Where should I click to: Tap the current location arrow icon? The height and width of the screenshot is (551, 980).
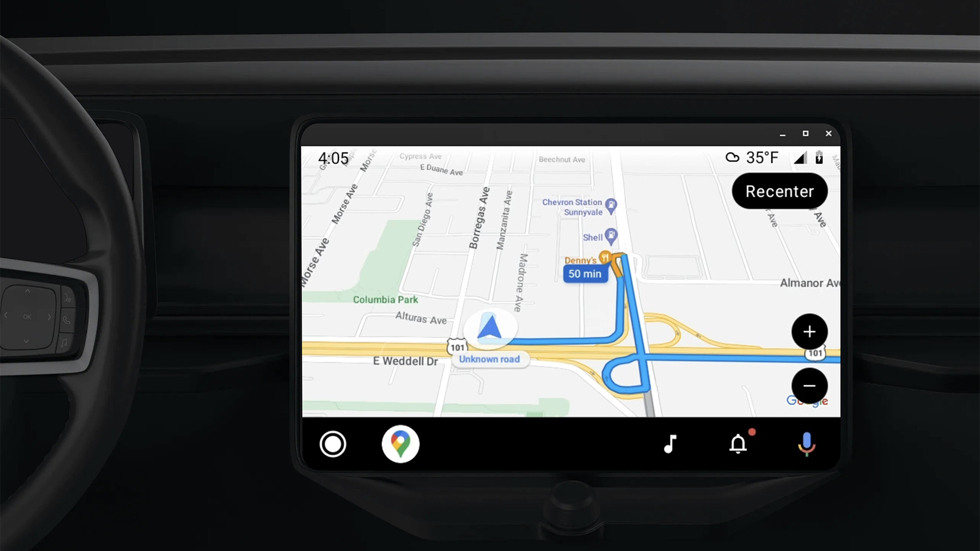[490, 329]
